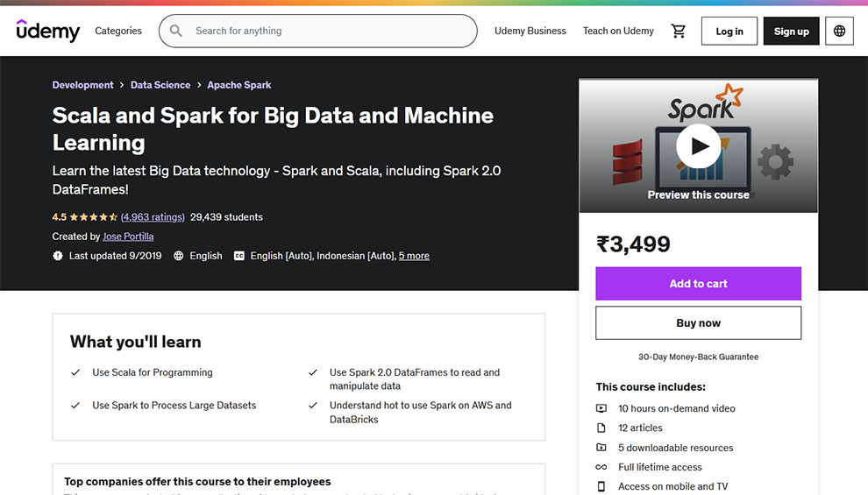Click the checkmark beside Use Scala for Programming
The image size is (868, 495).
(75, 372)
